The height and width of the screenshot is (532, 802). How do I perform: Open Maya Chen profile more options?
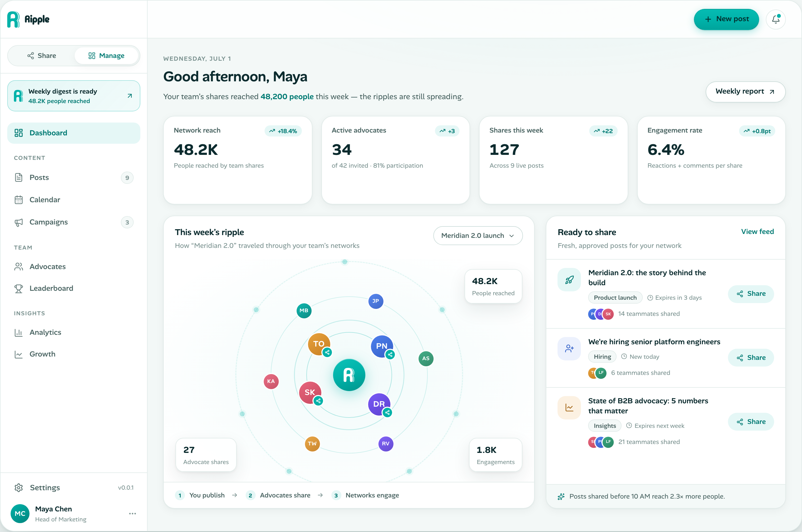(x=133, y=514)
